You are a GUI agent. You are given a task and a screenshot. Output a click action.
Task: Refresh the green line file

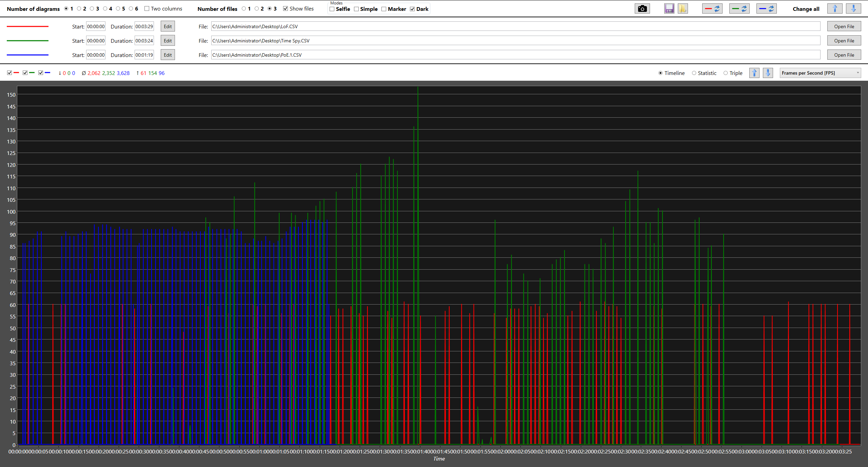tap(739, 9)
